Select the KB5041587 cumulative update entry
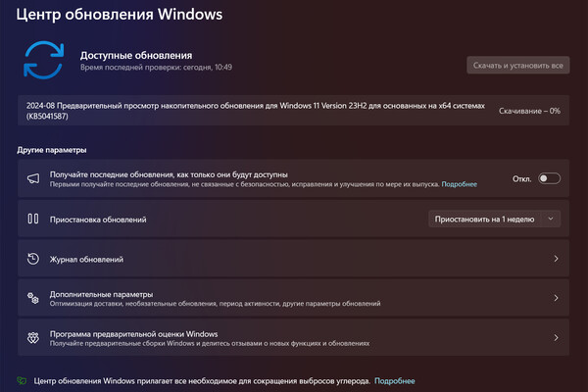588x392 pixels. (x=255, y=111)
